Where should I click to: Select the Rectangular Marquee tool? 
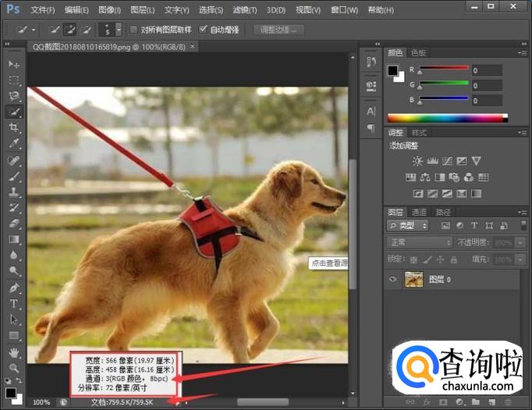click(14, 80)
